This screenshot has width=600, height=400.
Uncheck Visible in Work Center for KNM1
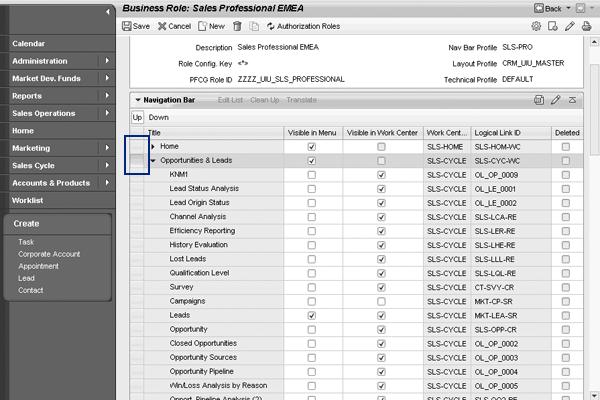381,174
